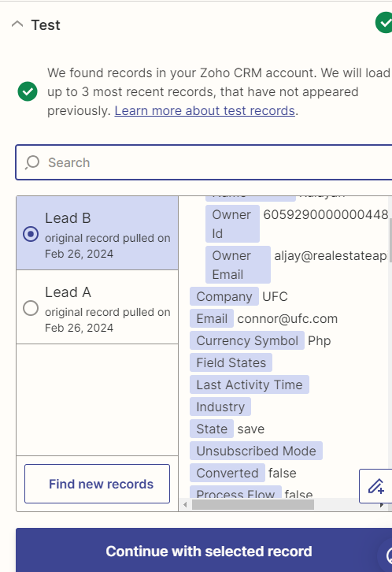Click Continue with selected record
Image resolution: width=392 pixels, height=572 pixels.
click(204, 551)
